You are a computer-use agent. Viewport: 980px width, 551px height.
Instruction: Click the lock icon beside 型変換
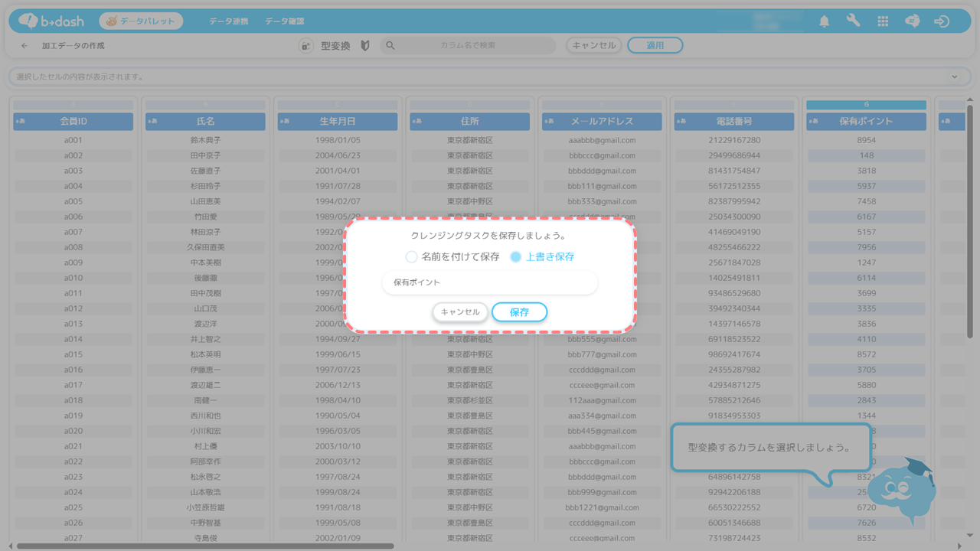(305, 46)
